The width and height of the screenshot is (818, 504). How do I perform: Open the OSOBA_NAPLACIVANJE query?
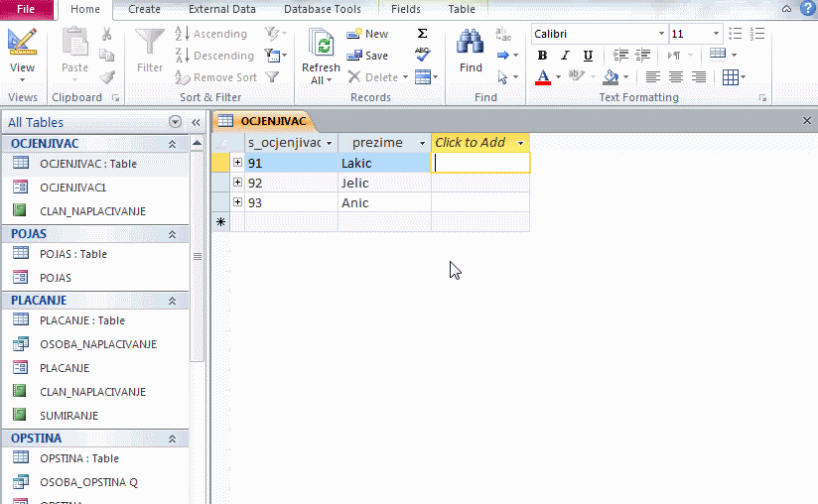[x=97, y=344]
